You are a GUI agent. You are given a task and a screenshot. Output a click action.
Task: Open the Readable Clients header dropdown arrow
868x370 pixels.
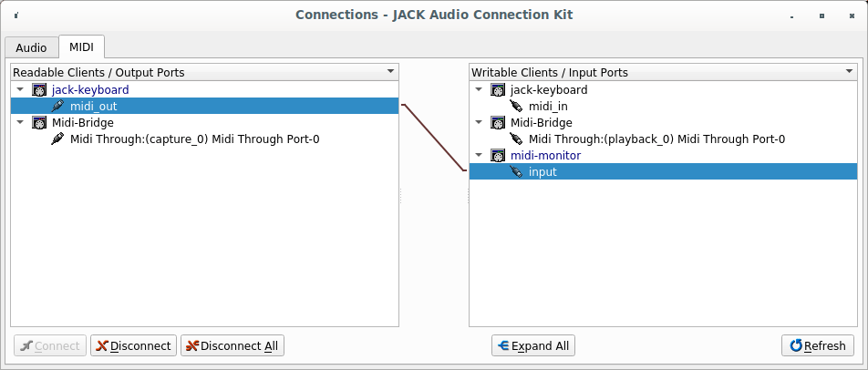390,71
